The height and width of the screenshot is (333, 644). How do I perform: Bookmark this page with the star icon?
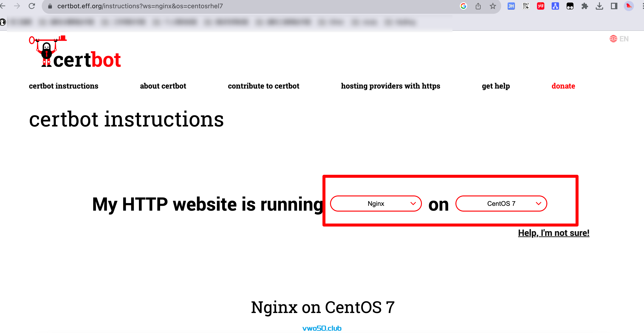pos(493,6)
